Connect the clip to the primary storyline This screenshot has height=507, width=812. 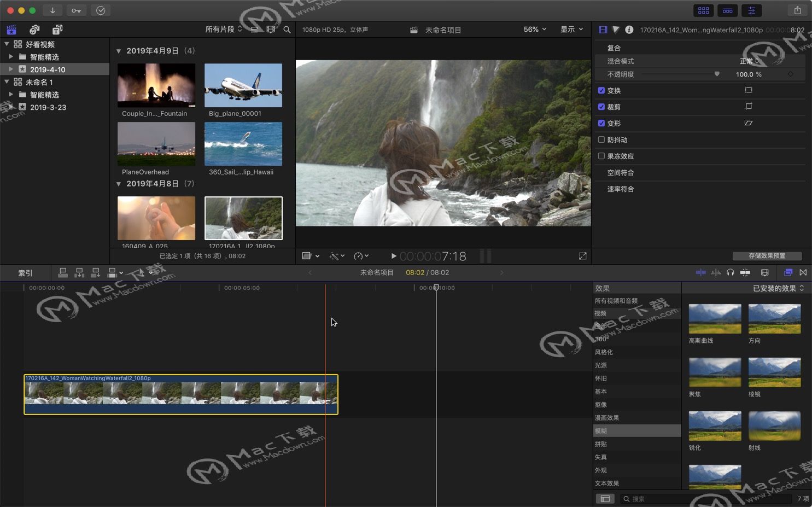(x=63, y=272)
